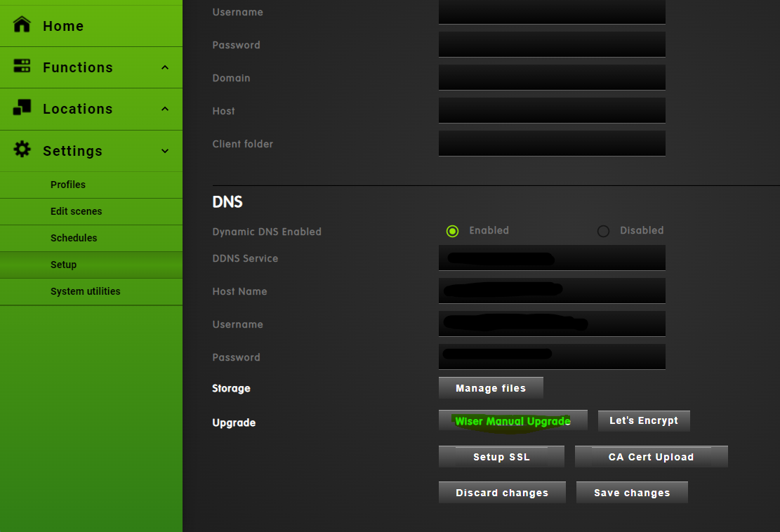
Task: Click Wiser Manual Upgrade button
Action: pos(513,420)
